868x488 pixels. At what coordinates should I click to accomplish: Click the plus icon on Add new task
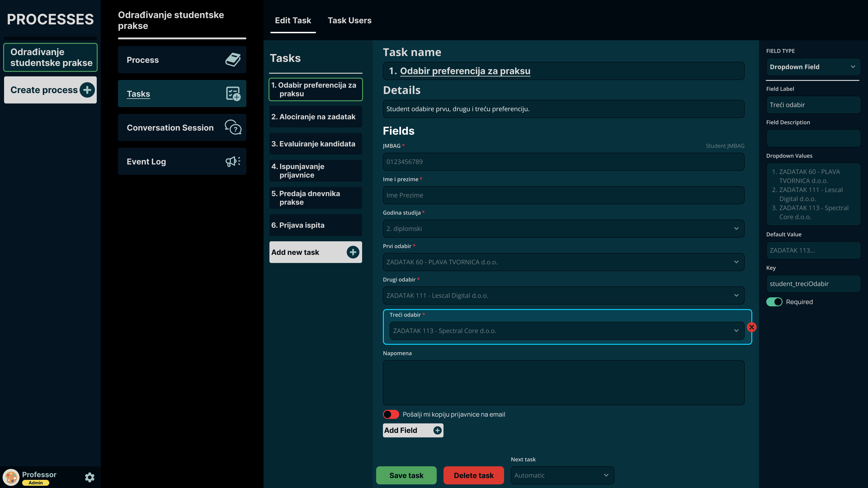(353, 252)
